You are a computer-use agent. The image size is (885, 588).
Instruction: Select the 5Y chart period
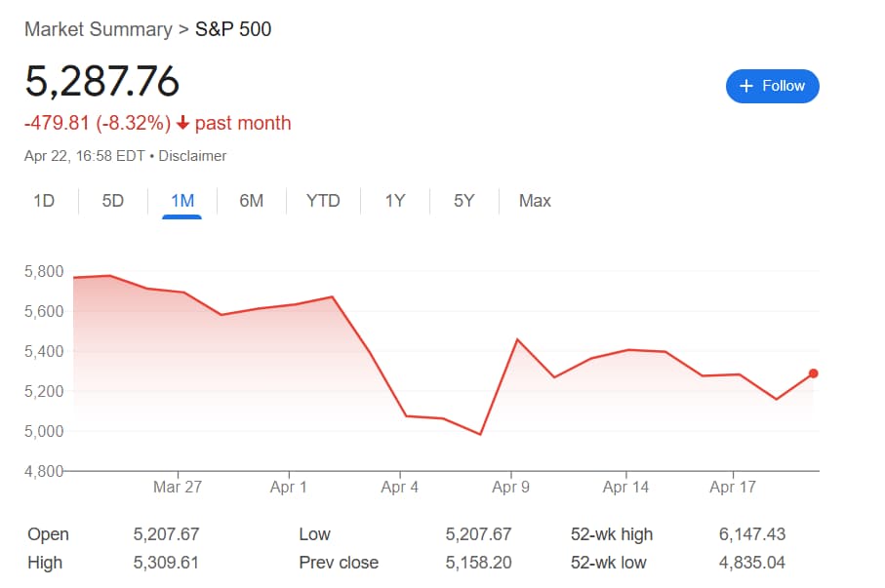coord(463,201)
